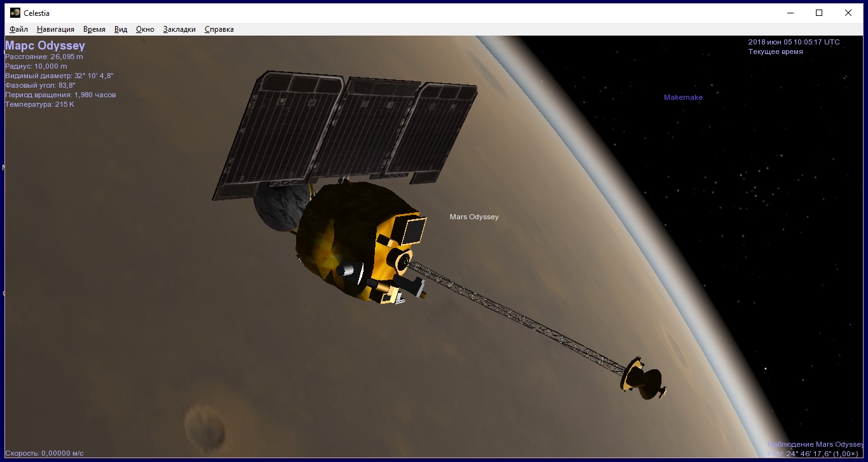868x462 pixels.
Task: Open the Окно menu
Action: pyautogui.click(x=145, y=29)
